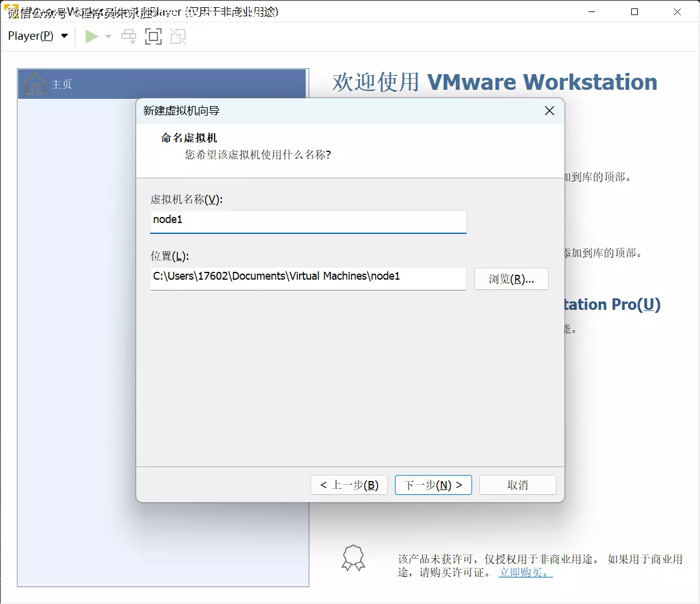Proceed with the 下一步(N) button
Viewport: 700px width, 604px height.
click(433, 485)
